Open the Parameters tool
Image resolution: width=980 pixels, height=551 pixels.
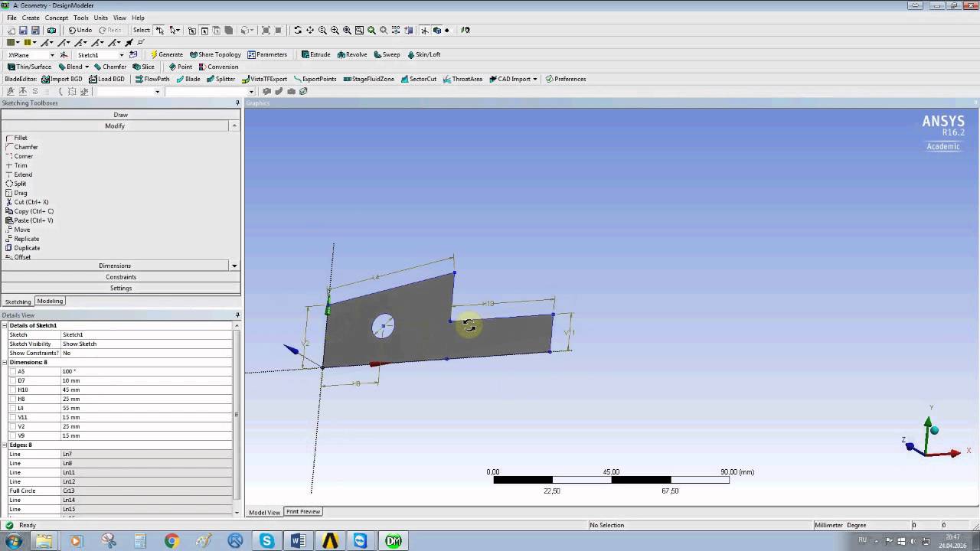click(x=267, y=54)
